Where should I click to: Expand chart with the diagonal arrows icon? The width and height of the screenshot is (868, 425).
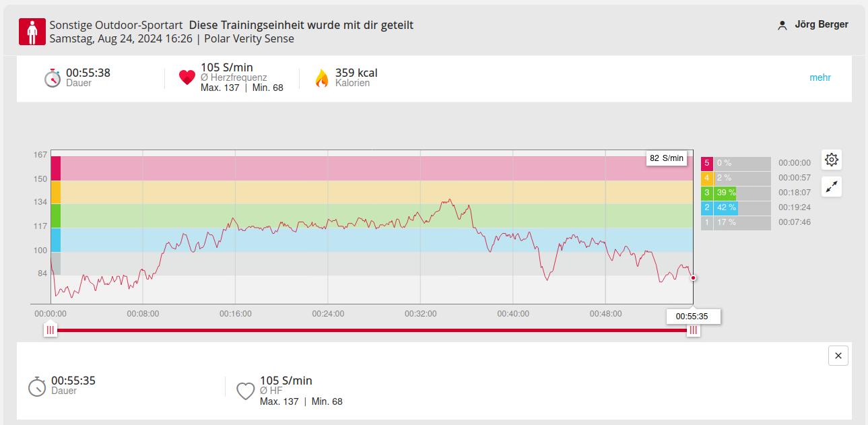(832, 187)
